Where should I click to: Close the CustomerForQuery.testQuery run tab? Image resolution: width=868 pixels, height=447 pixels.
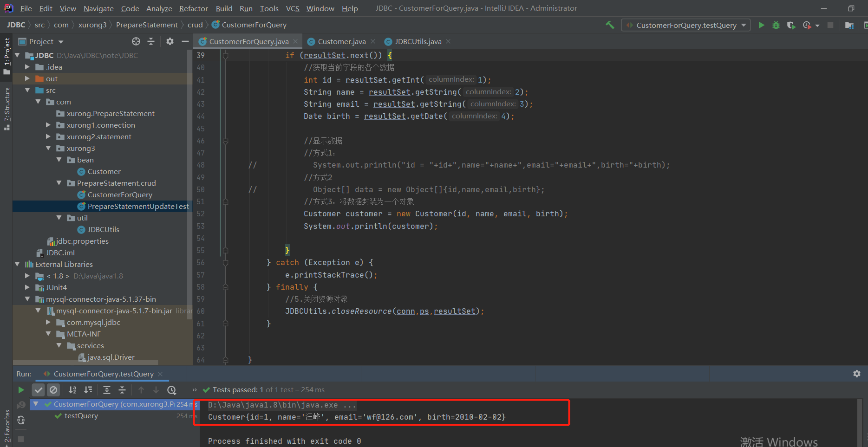click(x=160, y=374)
